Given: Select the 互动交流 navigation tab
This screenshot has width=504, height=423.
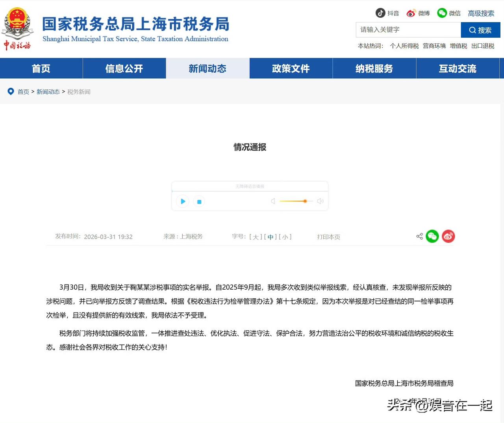Looking at the screenshot, I should click(x=458, y=68).
